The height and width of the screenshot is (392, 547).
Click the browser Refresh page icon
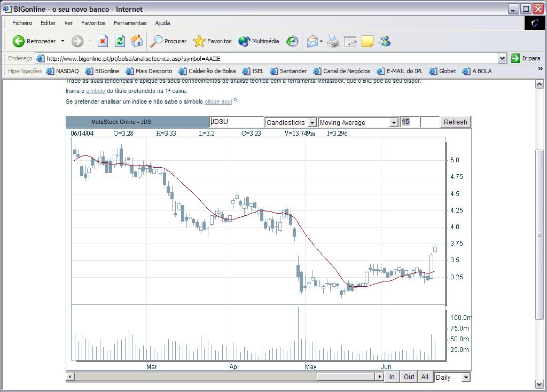120,41
